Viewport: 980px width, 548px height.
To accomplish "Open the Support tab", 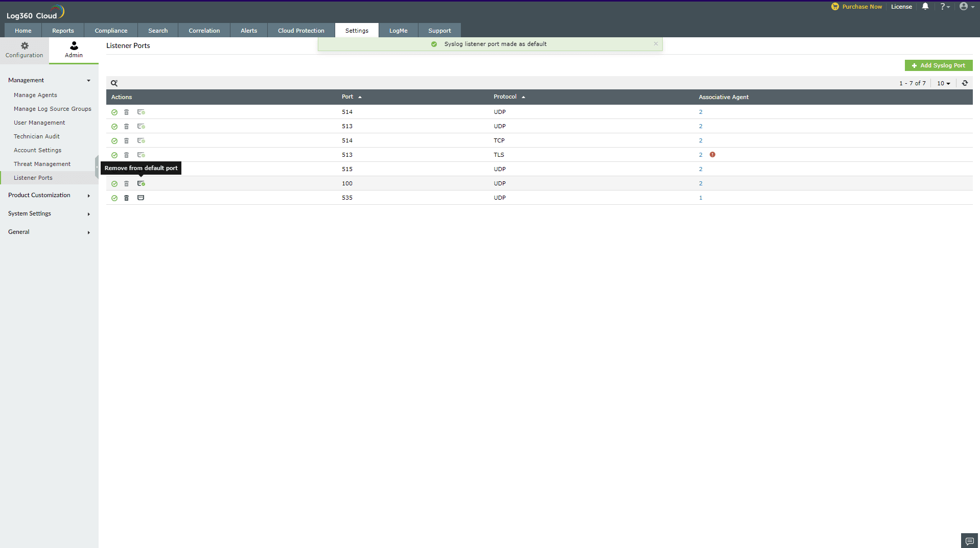I will coord(439,31).
